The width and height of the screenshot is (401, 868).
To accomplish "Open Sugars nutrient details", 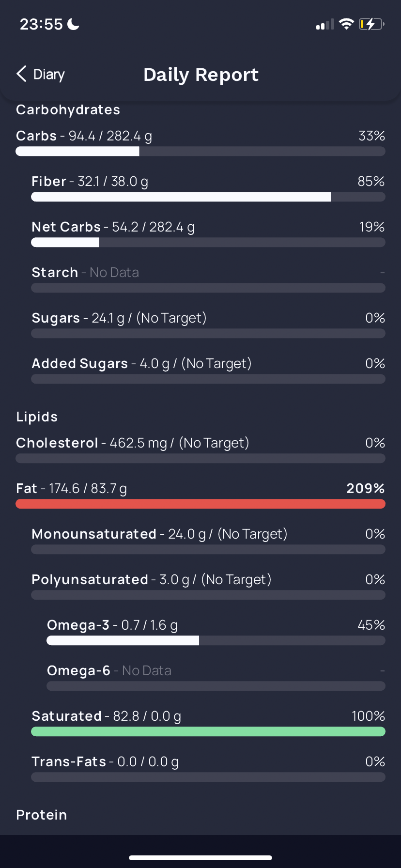I will point(208,325).
